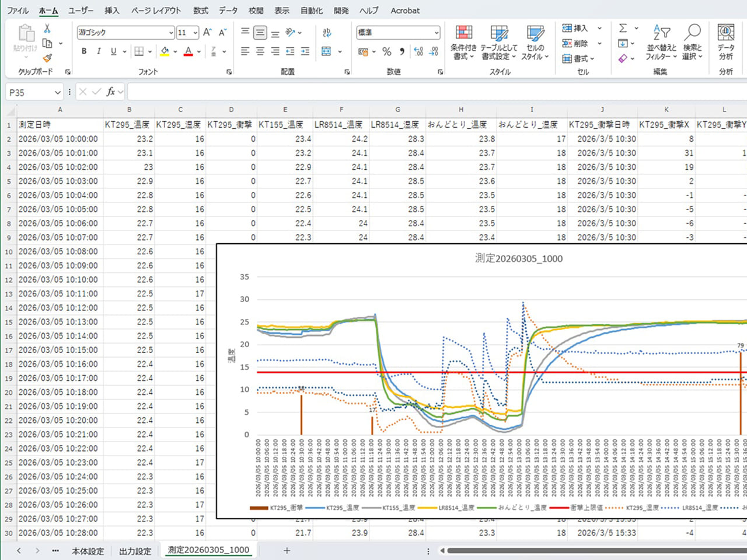The image size is (747, 560).
Task: Click the AutoSum sigma icon
Action: pyautogui.click(x=623, y=28)
